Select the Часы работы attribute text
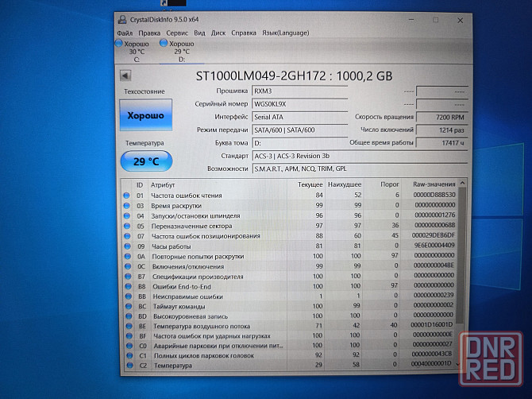Screen dimensions: 532x399 click(x=172, y=246)
